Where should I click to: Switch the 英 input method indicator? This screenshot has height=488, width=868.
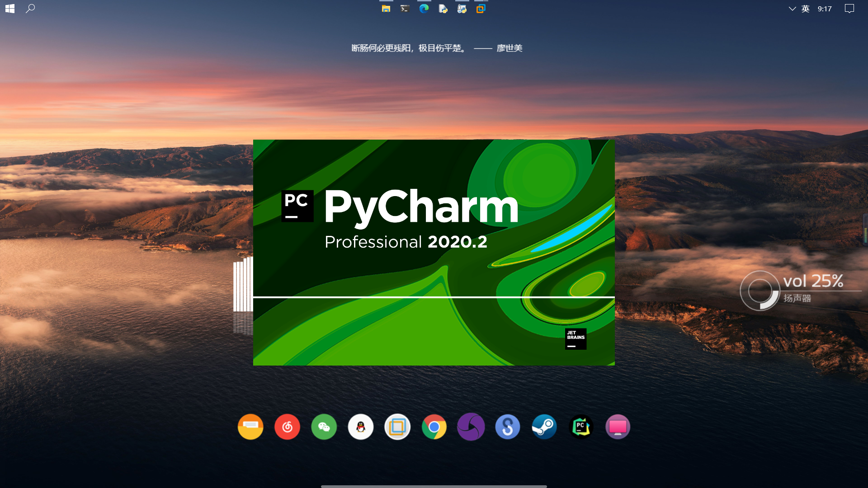pos(806,9)
